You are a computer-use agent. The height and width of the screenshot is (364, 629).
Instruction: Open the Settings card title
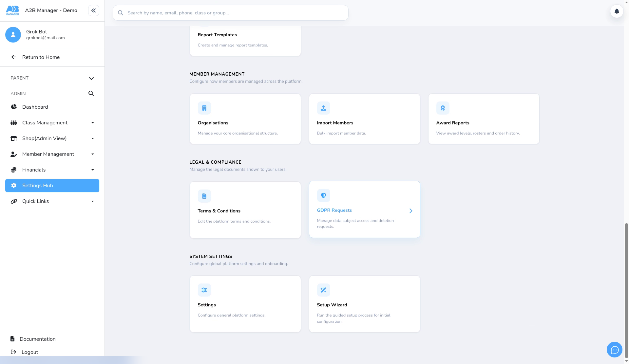(x=207, y=305)
